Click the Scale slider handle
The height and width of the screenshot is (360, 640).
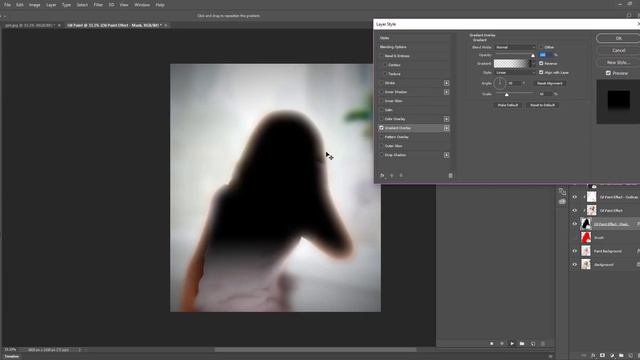[507, 95]
